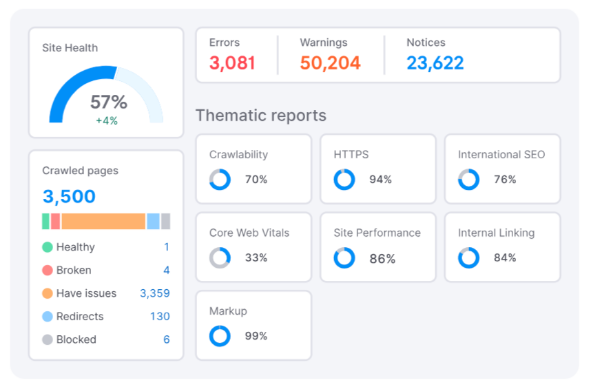Click the 33% Core Web Vitals score

[x=256, y=258]
